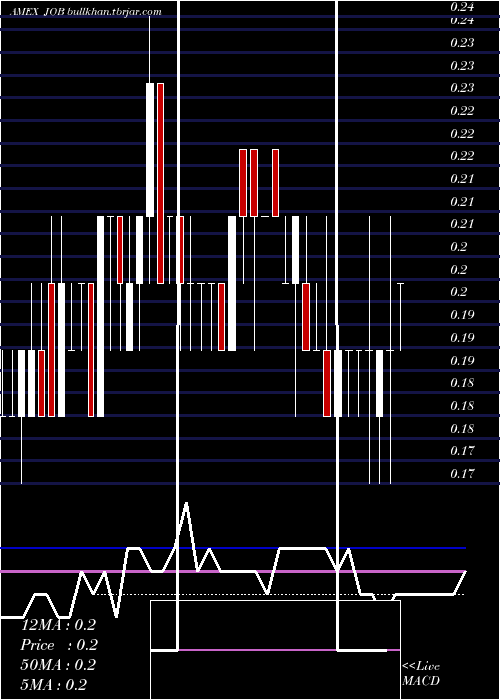
Task: Click the "<<Live MACD" label
Action: 421,673
